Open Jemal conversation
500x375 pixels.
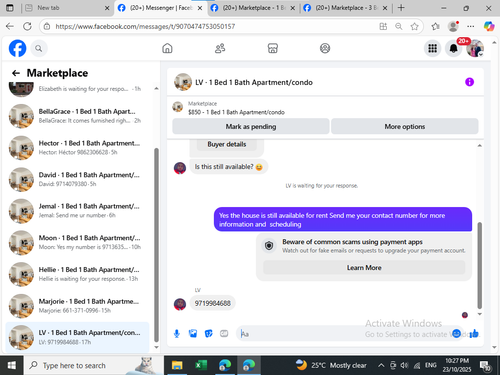pos(77,211)
